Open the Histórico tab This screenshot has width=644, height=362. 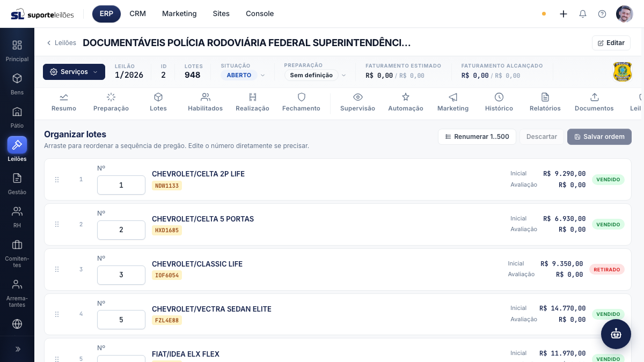[x=499, y=102]
